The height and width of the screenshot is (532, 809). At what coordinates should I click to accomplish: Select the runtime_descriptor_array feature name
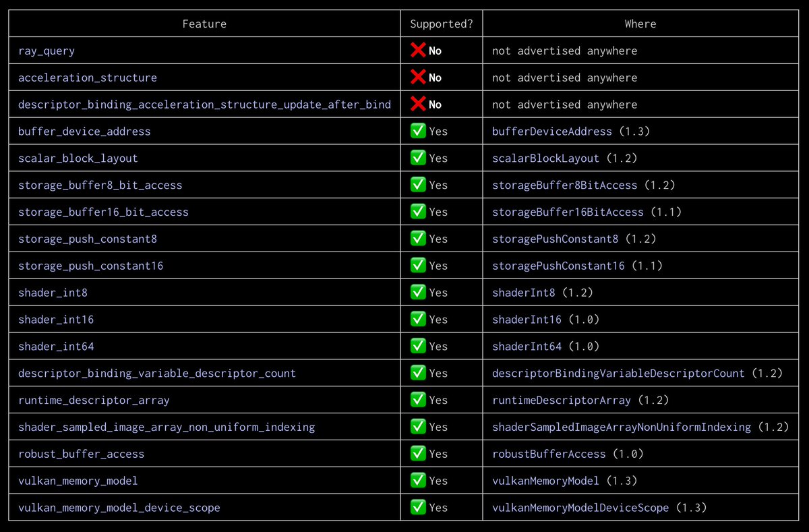(x=94, y=401)
